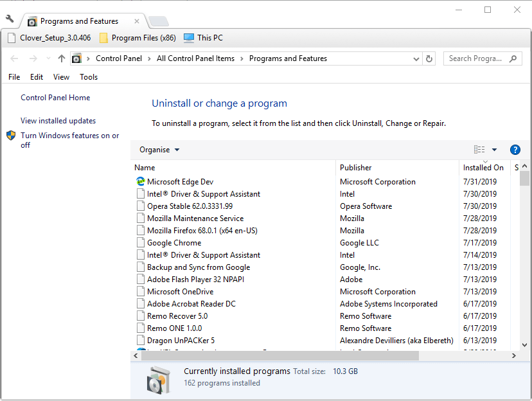Open View installed updates link
This screenshot has width=532, height=401.
(x=58, y=121)
